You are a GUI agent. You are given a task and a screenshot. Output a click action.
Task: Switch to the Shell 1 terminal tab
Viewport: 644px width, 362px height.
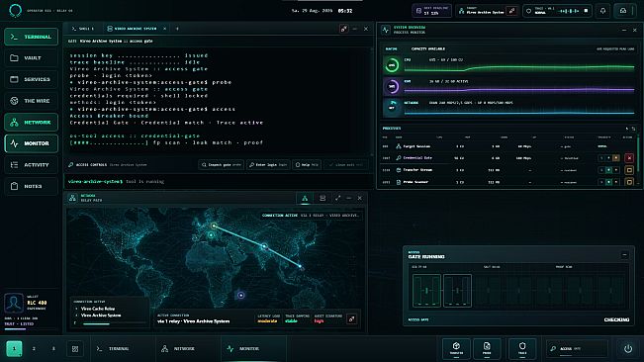(83, 29)
